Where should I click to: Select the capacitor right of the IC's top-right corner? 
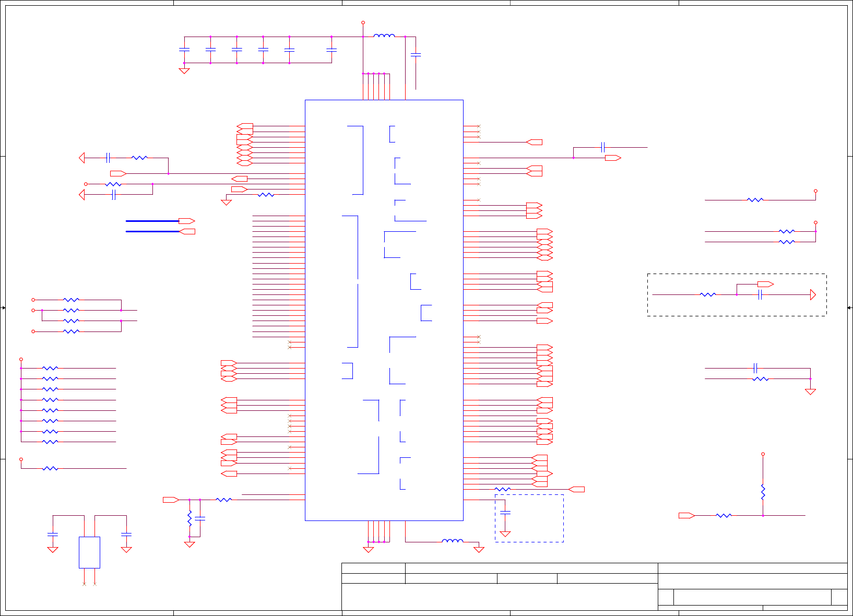click(x=602, y=147)
